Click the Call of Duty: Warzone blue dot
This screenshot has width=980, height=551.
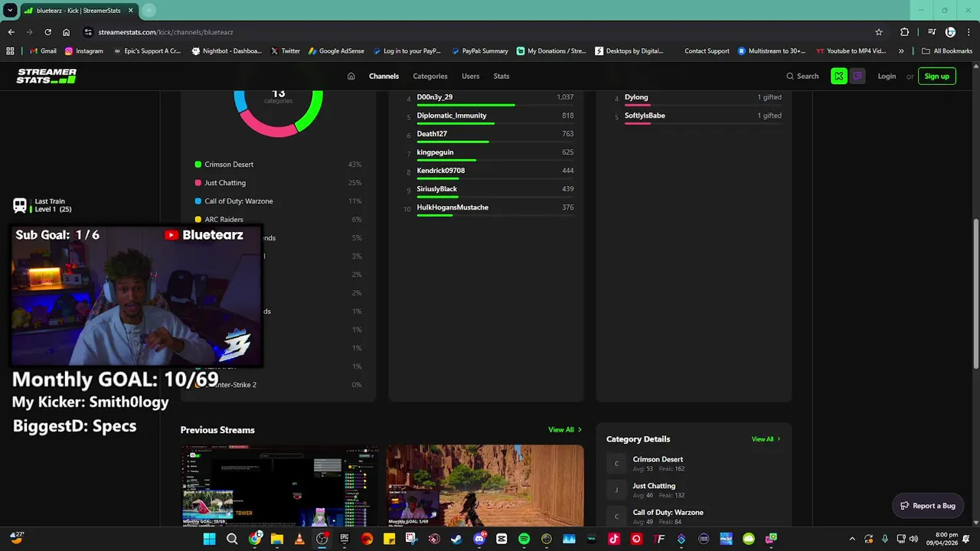coord(198,201)
